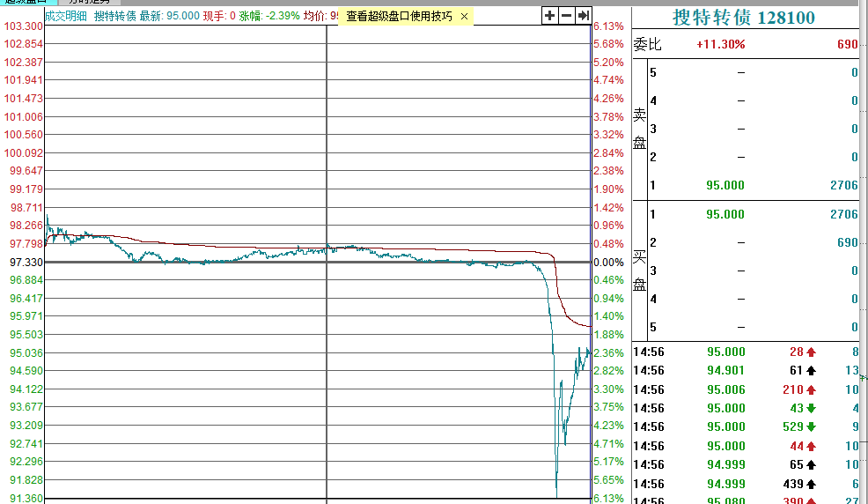Click the trade volume 529
868x504 pixels.
click(x=792, y=427)
